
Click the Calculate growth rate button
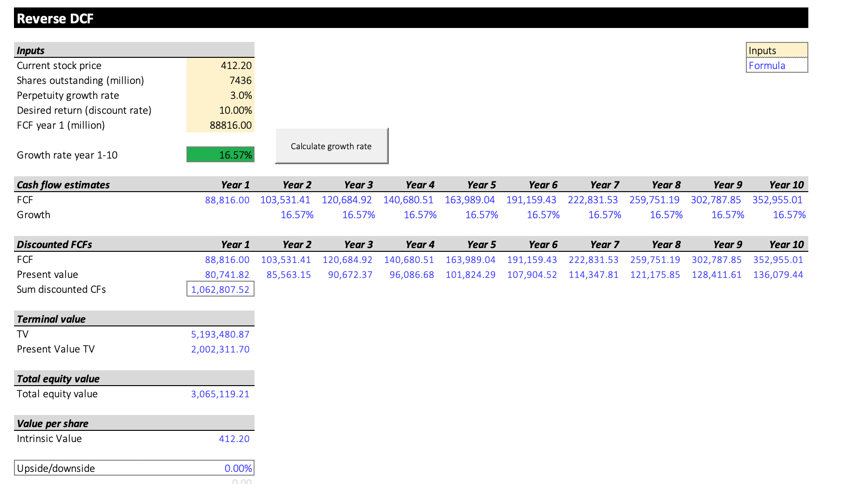tap(331, 146)
